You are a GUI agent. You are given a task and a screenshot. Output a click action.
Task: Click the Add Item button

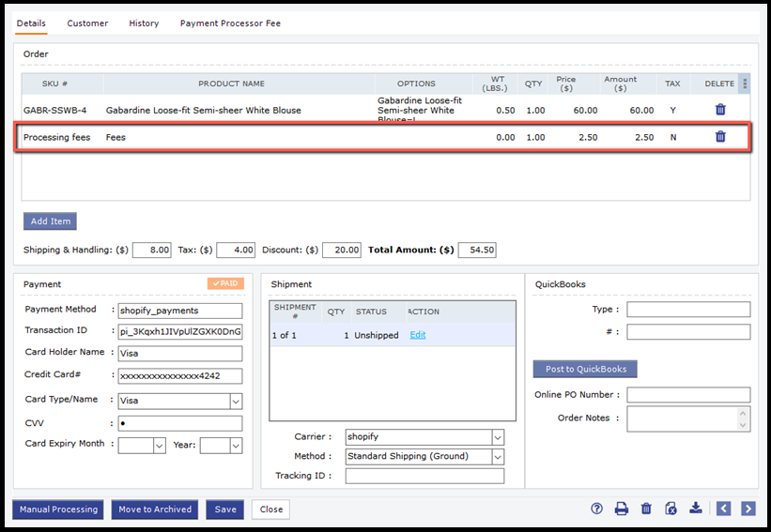click(x=50, y=221)
